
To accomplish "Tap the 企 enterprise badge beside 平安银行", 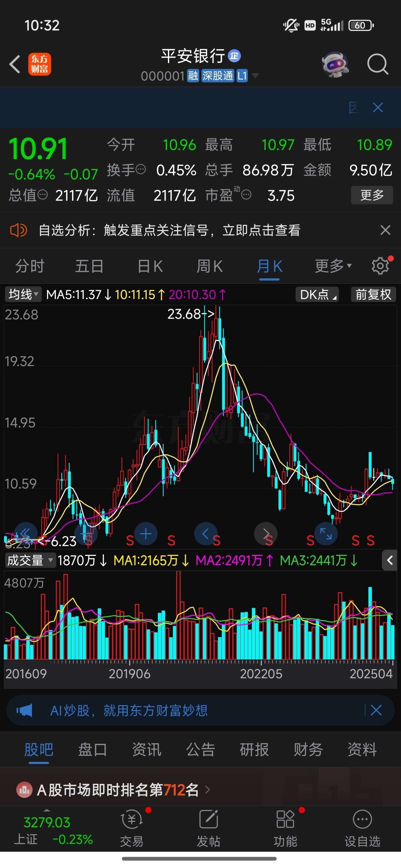I will tap(234, 56).
